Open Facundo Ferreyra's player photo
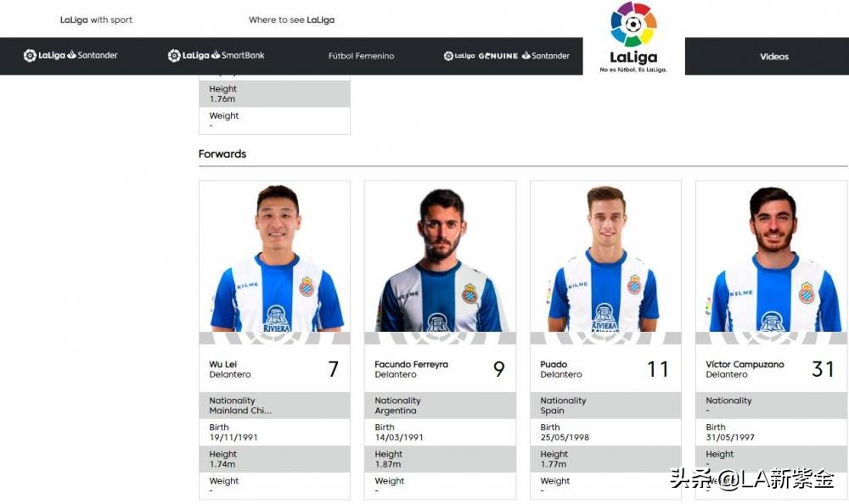The height and width of the screenshot is (504, 849). coord(440,256)
